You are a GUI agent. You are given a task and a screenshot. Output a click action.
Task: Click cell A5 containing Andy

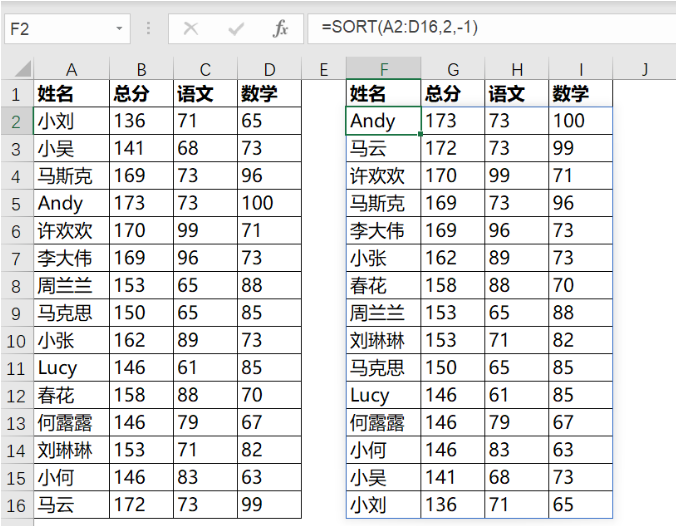click(72, 204)
